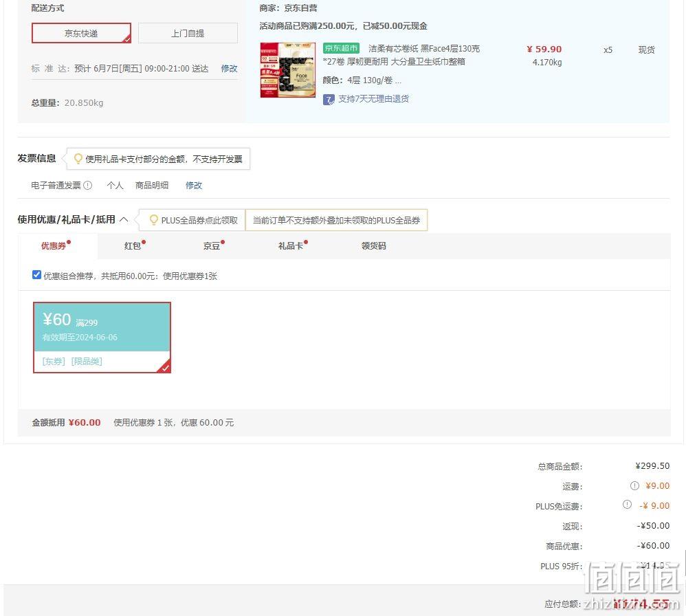Click the 商家: 京东自营 merchant label
This screenshot has width=686, height=616.
(288, 8)
